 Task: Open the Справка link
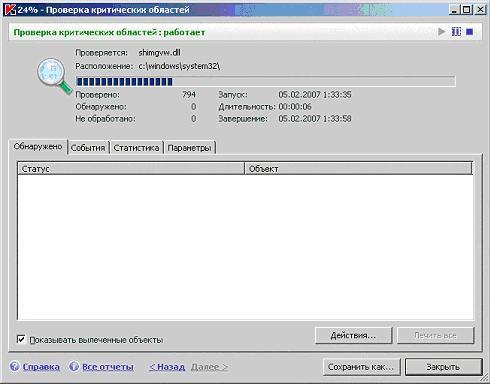click(x=41, y=367)
